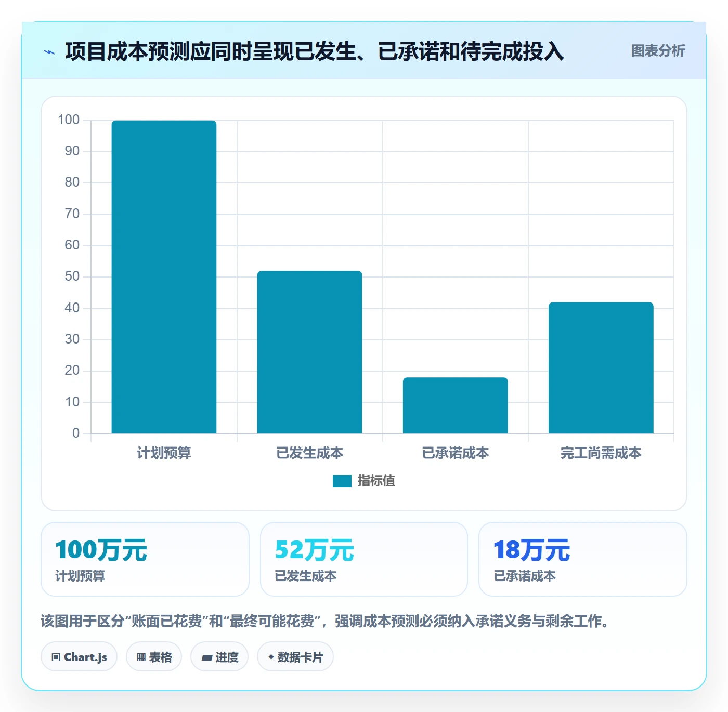The image size is (728, 712).
Task: Open the 18万元 已承诺成本 data card
Action: (583, 559)
